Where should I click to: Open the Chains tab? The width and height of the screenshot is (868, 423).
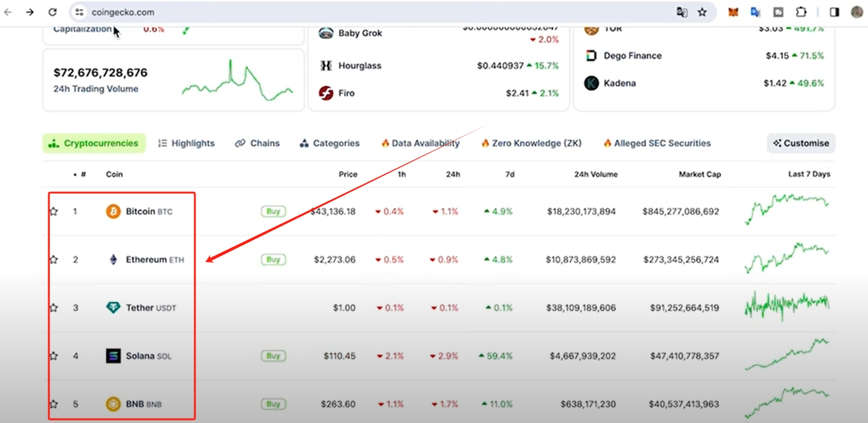pyautogui.click(x=257, y=143)
